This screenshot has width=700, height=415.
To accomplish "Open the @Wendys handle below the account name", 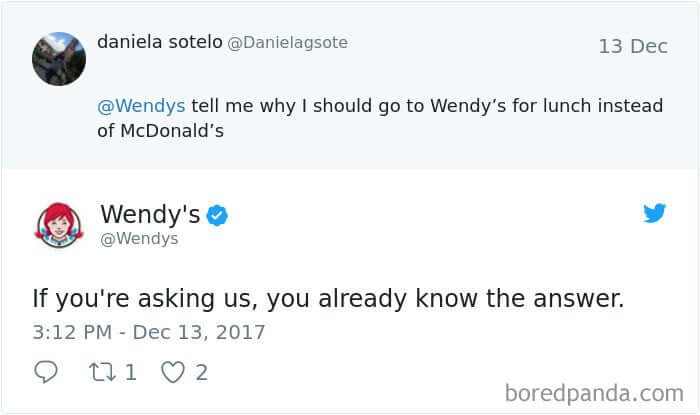I will pos(139,239).
